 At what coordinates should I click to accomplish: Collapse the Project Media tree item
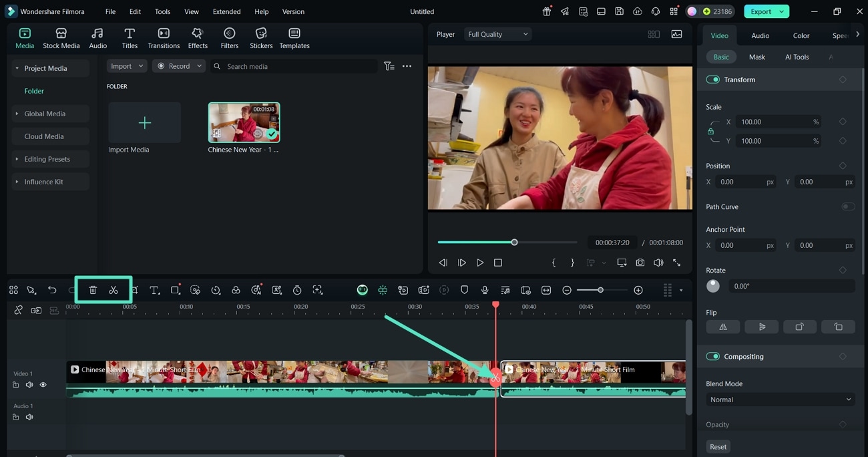[17, 68]
